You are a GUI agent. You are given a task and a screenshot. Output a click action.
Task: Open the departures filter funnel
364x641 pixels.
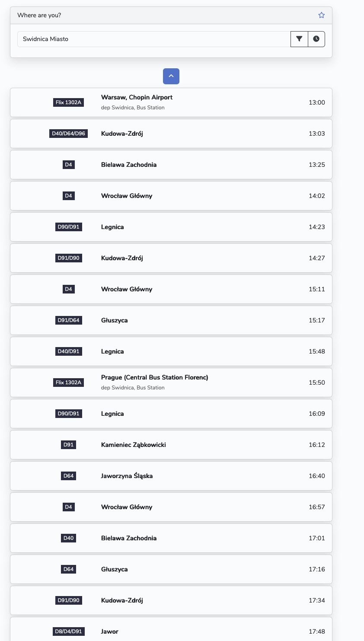[x=299, y=39]
